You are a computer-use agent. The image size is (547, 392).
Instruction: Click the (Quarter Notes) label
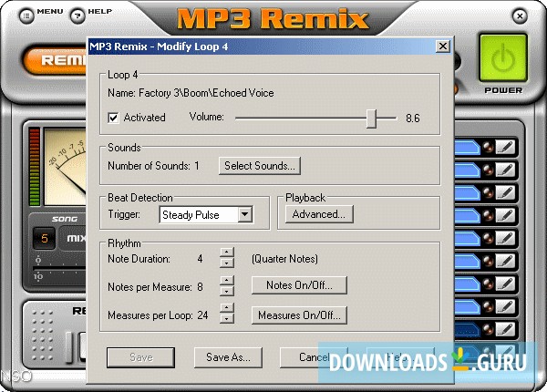tap(284, 259)
